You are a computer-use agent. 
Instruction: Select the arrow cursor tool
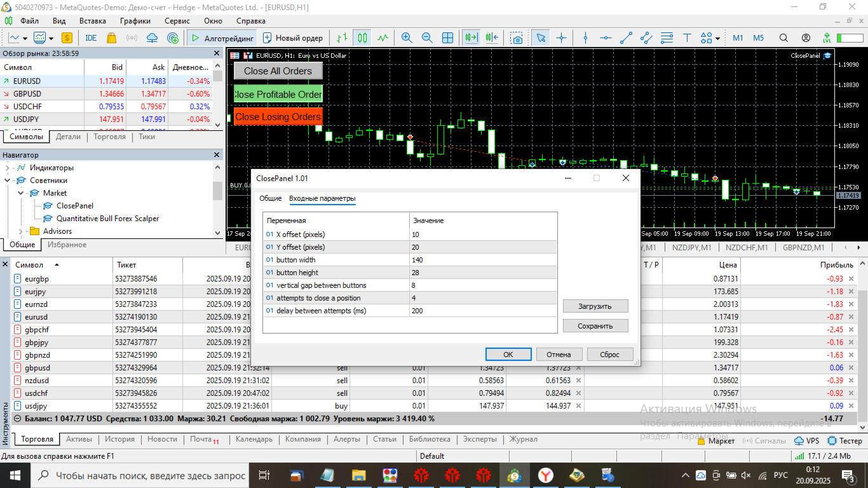541,38
